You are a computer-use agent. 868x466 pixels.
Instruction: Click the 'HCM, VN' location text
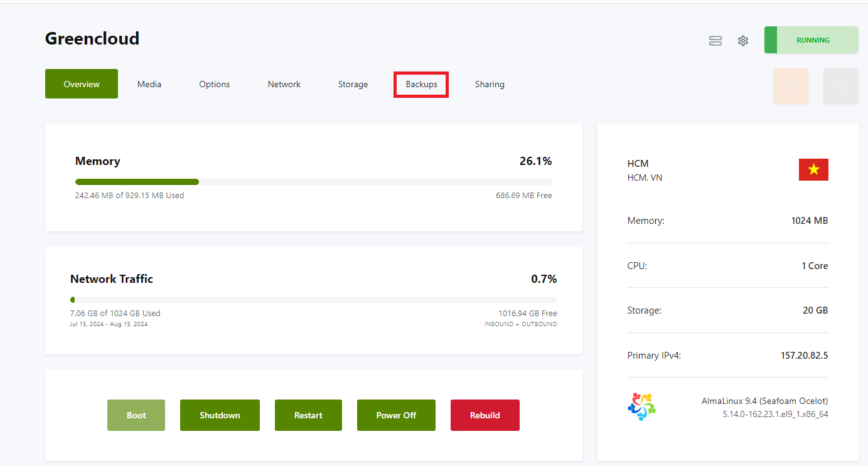pyautogui.click(x=645, y=177)
